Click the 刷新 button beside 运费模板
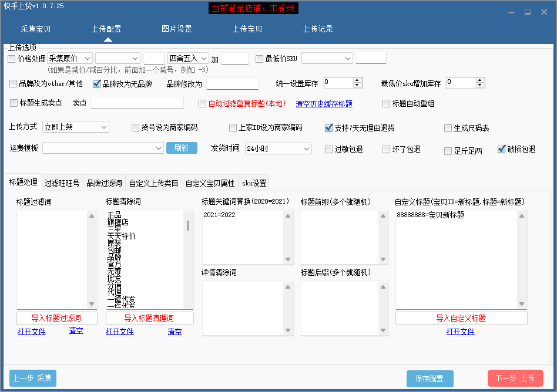The image size is (557, 392). (182, 148)
